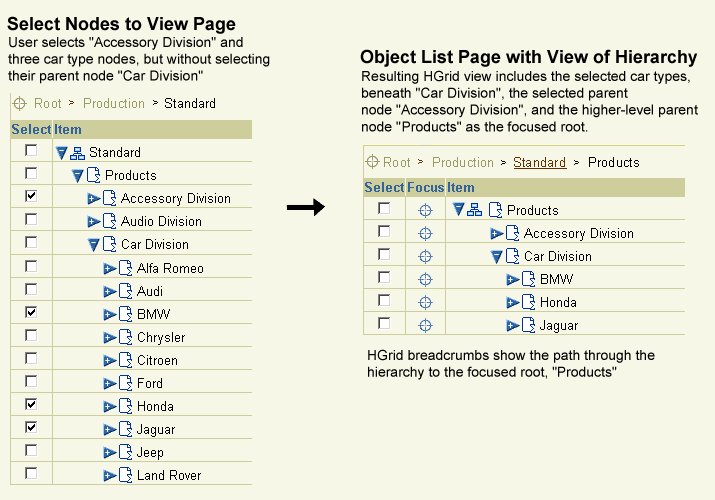Image resolution: width=715 pixels, height=500 pixels.
Task: Click document icon next to Audi
Action: coord(125,291)
